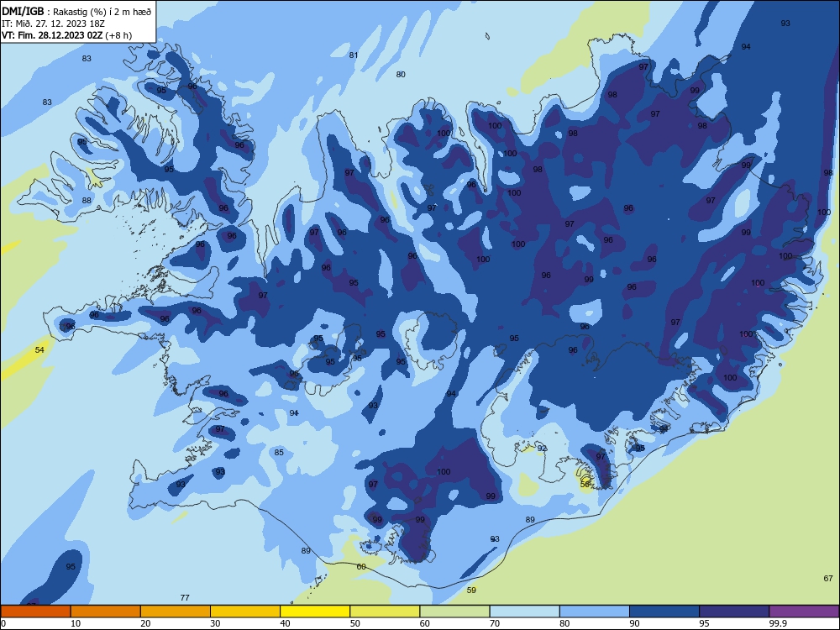Select the indigo 95–99.9 legend swatch
Screen dimensions: 840x630
pyautogui.click(x=734, y=612)
